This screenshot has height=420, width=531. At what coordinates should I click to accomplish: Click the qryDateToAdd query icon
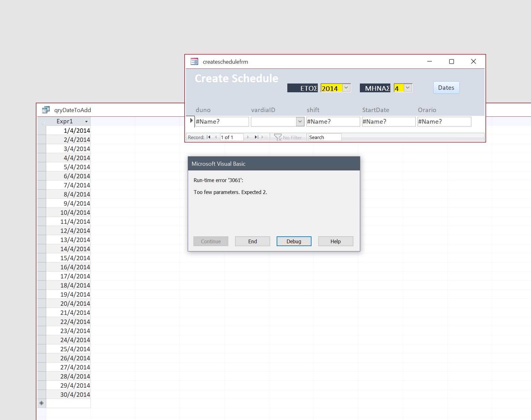pos(46,110)
